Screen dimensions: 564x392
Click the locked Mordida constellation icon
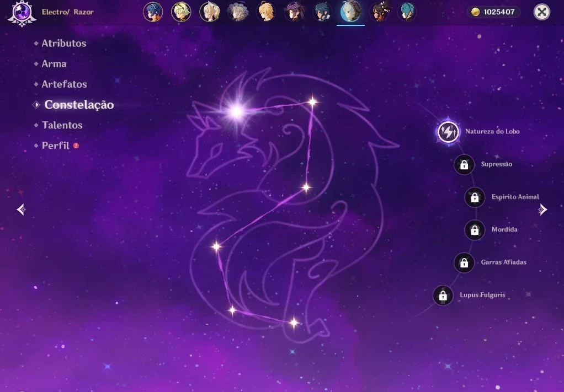(475, 230)
